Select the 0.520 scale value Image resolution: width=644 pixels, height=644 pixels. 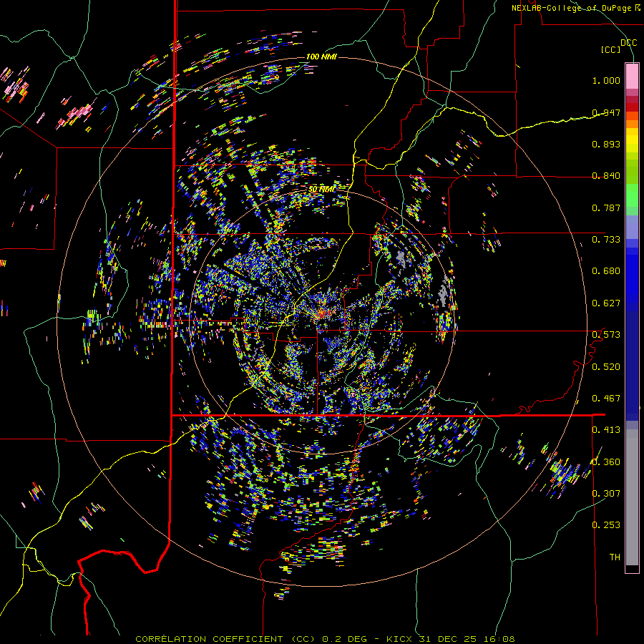pyautogui.click(x=606, y=367)
